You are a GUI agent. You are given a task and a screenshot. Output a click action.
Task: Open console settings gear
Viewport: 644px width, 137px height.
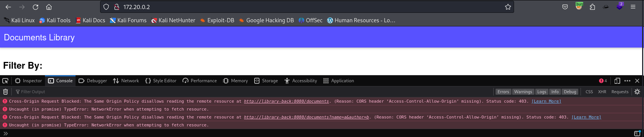click(x=637, y=92)
